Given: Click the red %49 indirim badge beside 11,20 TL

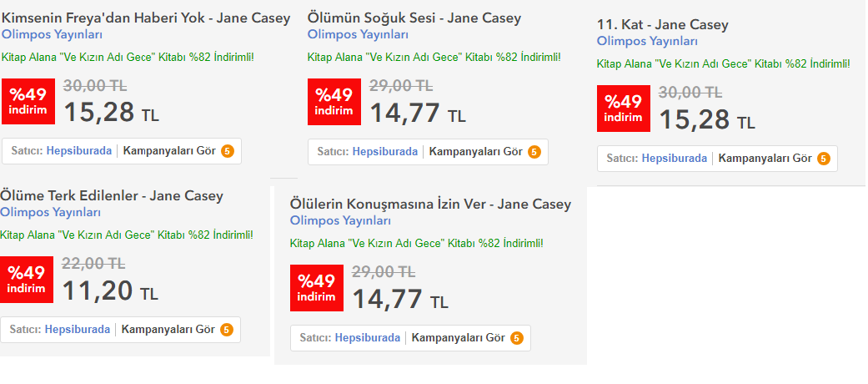Looking at the screenshot, I should coord(27,280).
